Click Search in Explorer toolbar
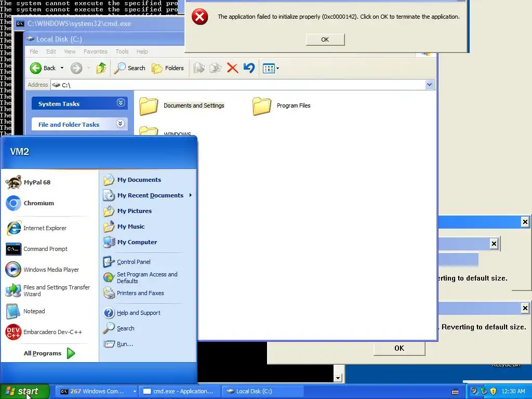Viewport: 532px width, 399px height. click(129, 68)
